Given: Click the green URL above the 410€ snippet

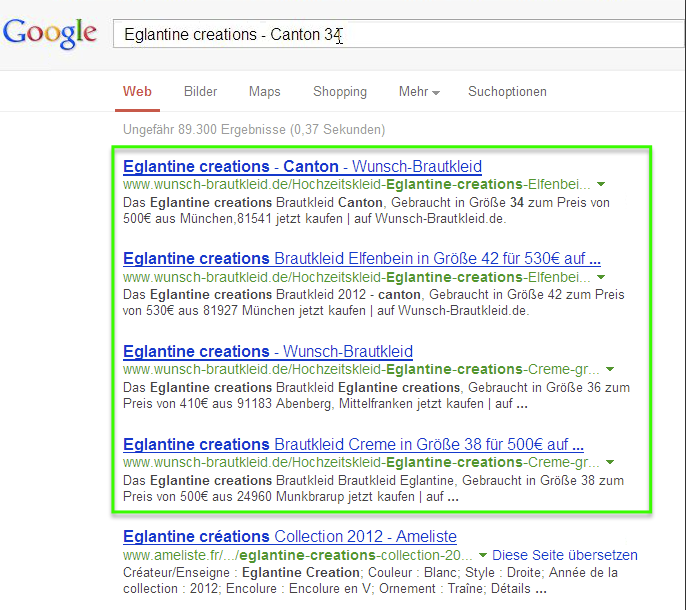Looking at the screenshot, I should click(x=361, y=369).
